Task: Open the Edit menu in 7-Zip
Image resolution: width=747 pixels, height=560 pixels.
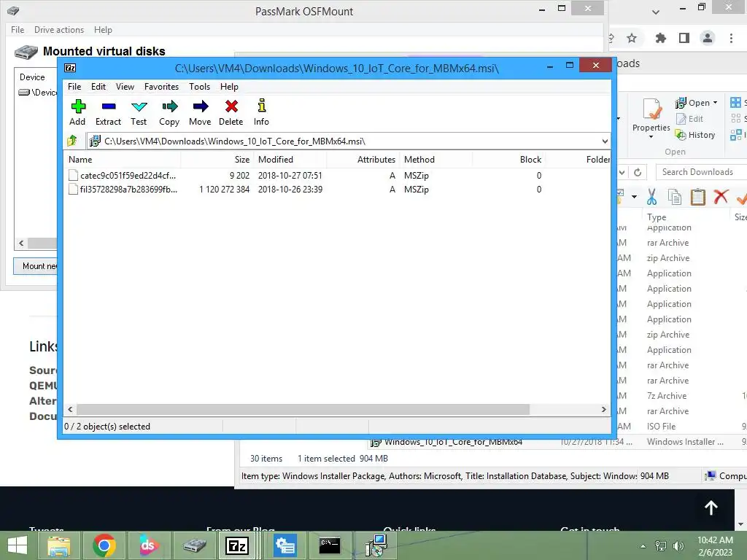Action: 98,87
